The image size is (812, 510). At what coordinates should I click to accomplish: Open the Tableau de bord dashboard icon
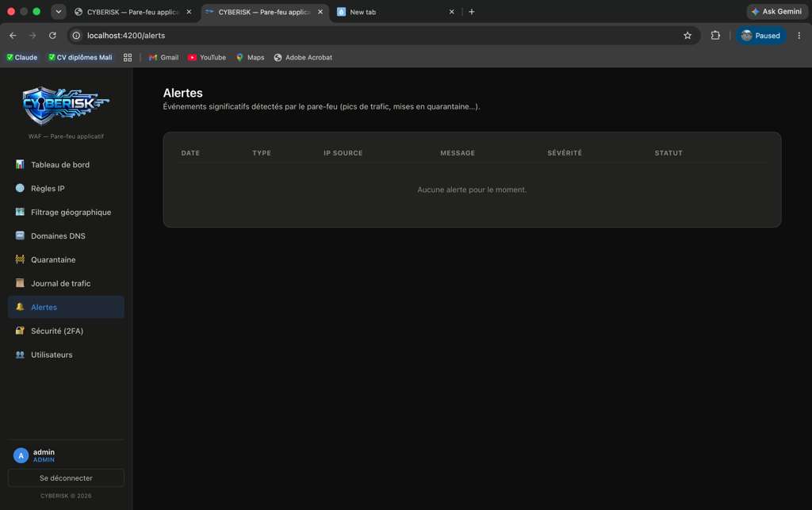tap(20, 164)
